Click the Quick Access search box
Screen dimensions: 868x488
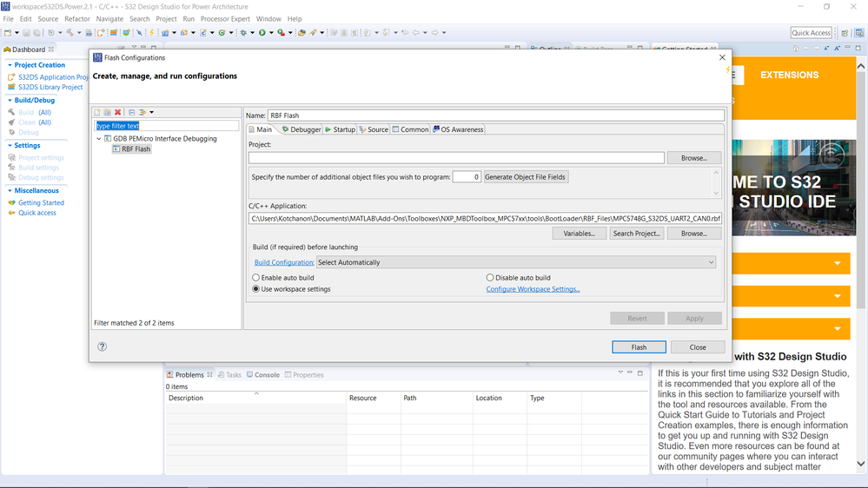[x=811, y=33]
